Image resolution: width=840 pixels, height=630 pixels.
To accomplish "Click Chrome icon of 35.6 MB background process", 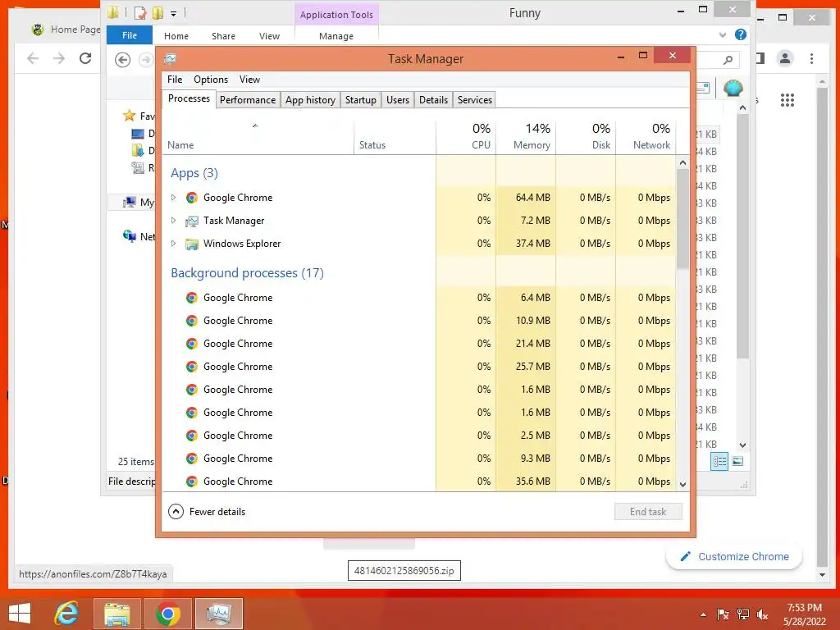I will tap(191, 482).
